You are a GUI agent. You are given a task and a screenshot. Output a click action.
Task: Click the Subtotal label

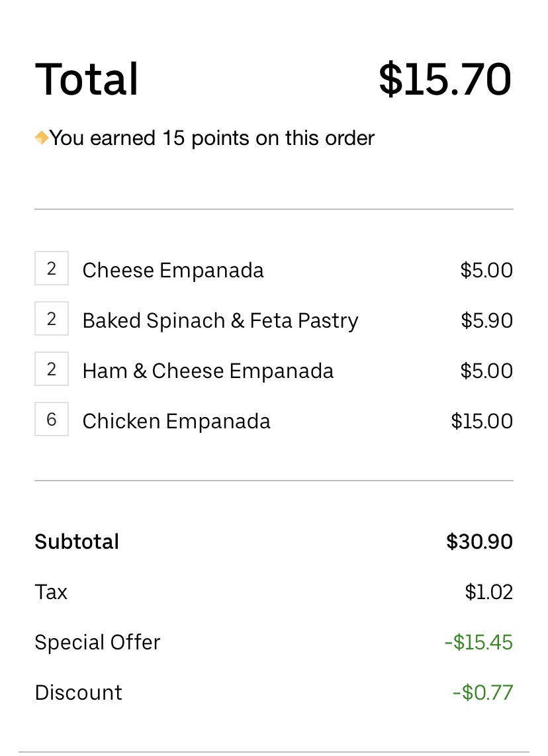pyautogui.click(x=77, y=542)
